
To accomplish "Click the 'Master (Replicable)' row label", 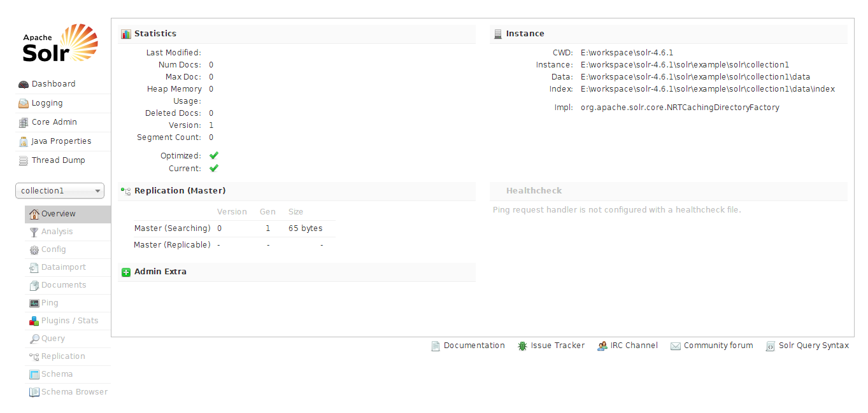I will pos(172,245).
